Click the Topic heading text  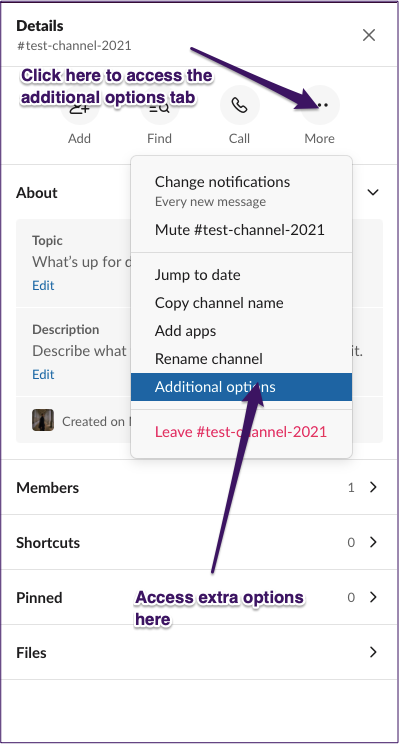47,241
